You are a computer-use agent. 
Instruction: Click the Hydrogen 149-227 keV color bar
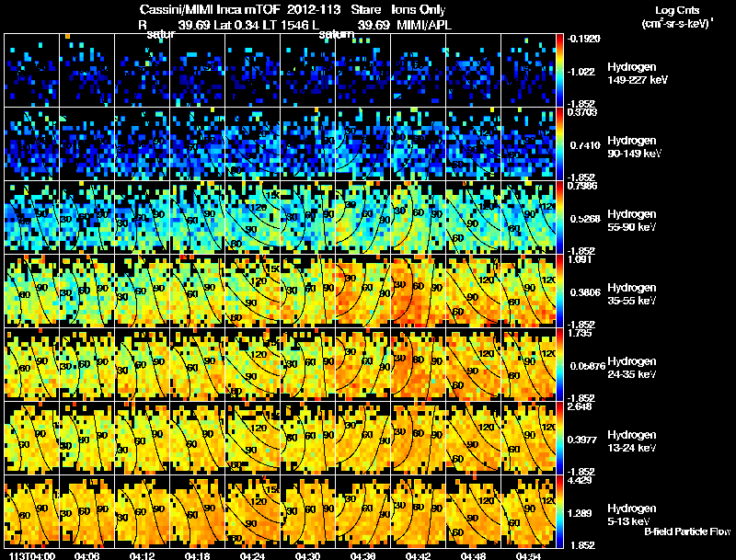tap(559, 71)
